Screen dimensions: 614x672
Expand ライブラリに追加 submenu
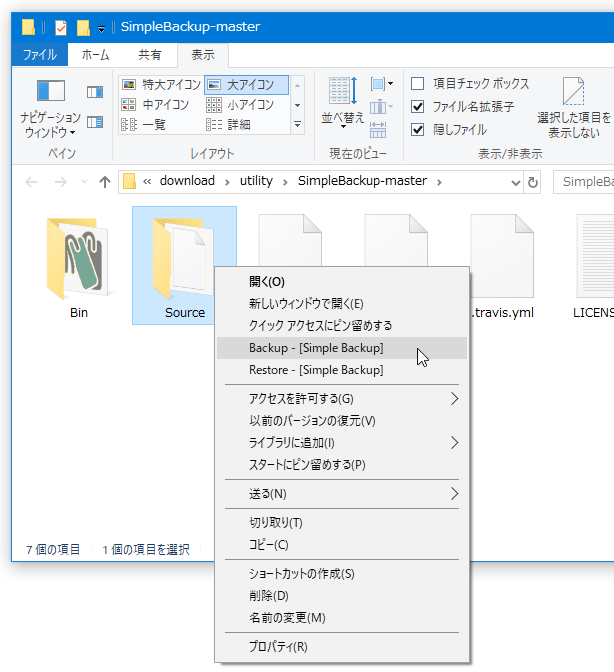point(455,443)
